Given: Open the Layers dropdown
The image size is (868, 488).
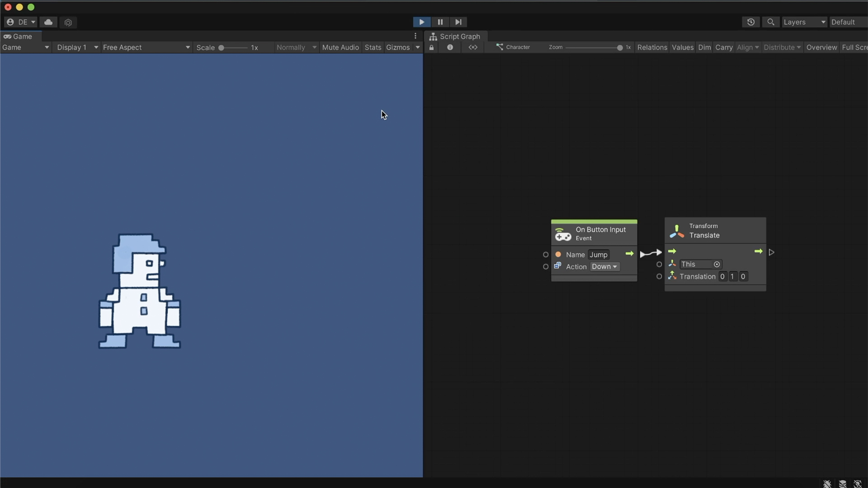Looking at the screenshot, I should tap(804, 22).
